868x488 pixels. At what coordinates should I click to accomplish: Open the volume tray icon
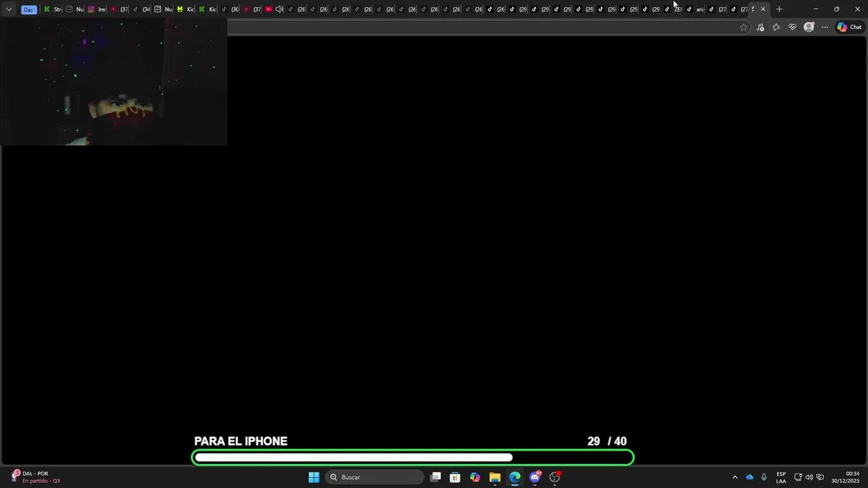809,477
